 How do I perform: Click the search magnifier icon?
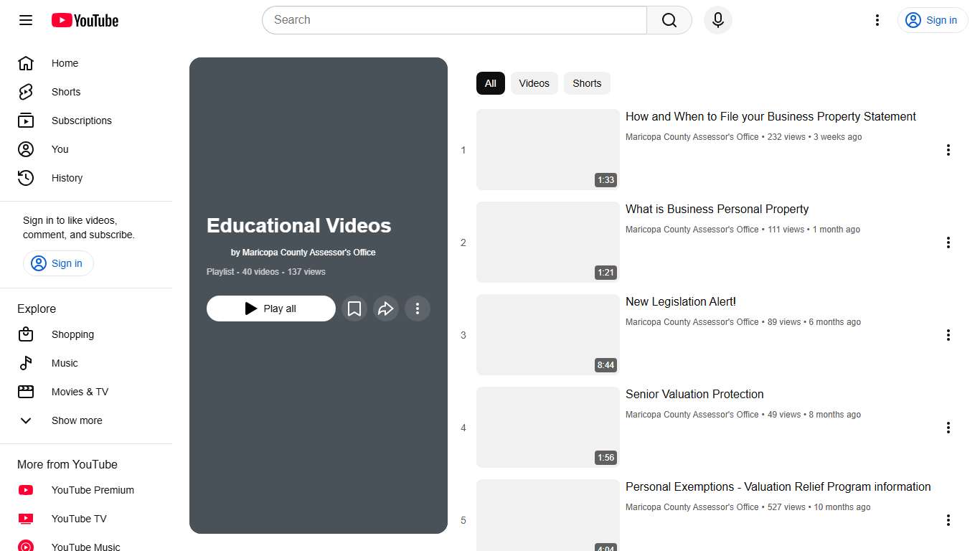[x=668, y=20]
